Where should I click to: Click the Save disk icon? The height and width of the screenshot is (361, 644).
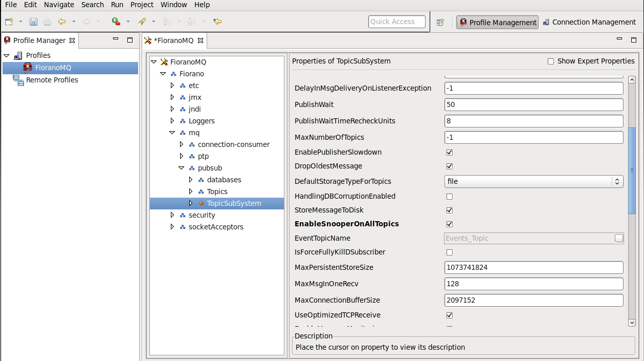pyautogui.click(x=33, y=22)
